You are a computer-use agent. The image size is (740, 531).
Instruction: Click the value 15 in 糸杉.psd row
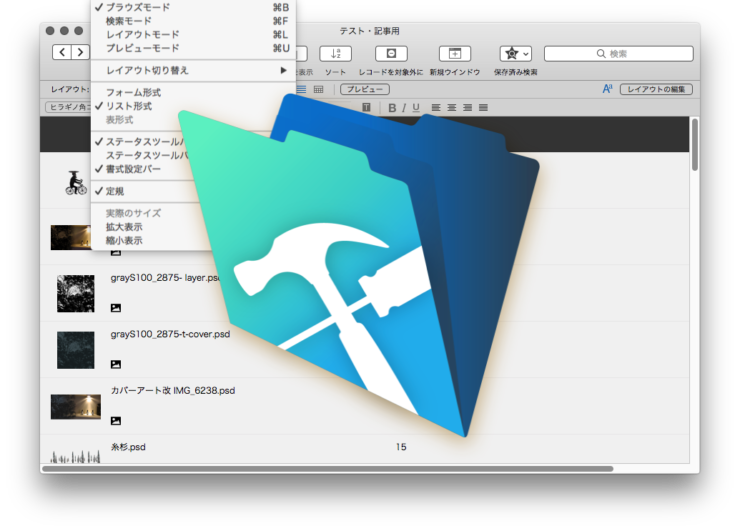coord(401,447)
